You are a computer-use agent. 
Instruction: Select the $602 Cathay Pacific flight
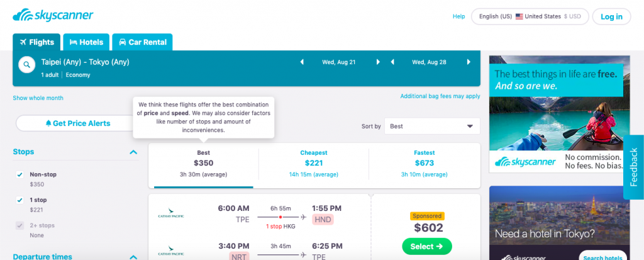[427, 246]
